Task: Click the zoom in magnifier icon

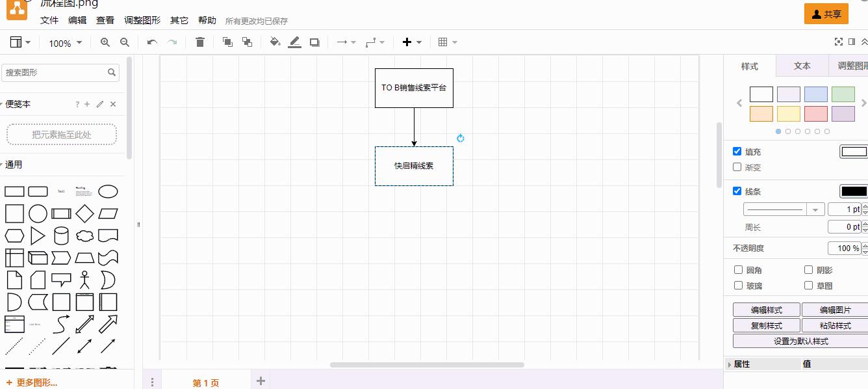Action: point(105,42)
